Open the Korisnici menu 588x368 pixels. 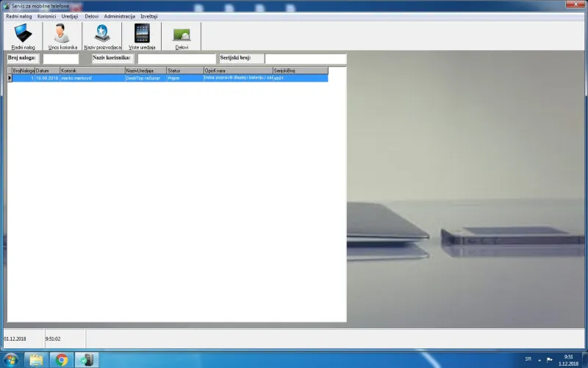(x=46, y=16)
